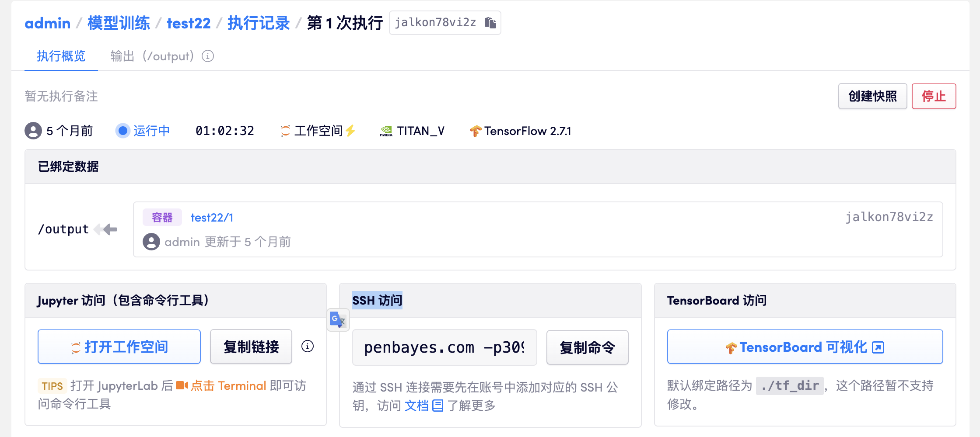This screenshot has height=437, width=980.
Task: Click the video icon before 点击 Terminal
Action: coord(182,385)
